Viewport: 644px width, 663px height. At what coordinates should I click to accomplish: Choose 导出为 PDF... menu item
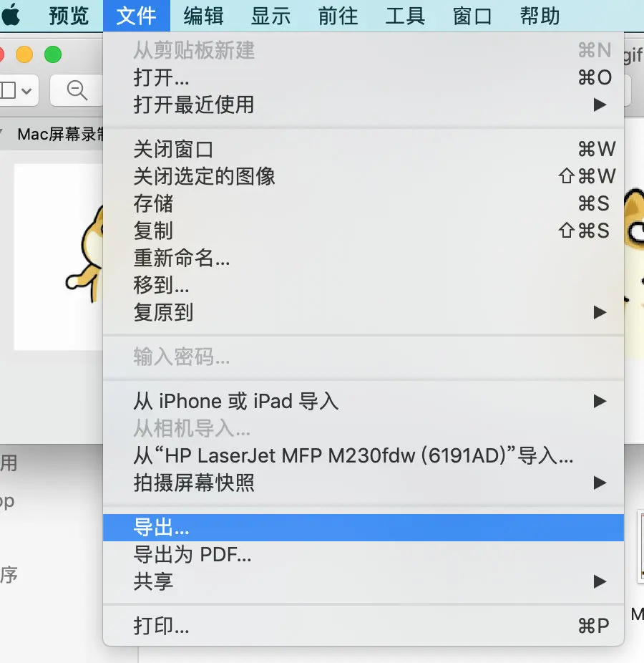point(364,555)
